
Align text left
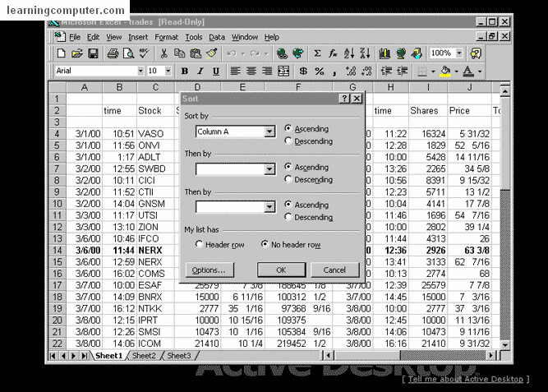tap(235, 71)
